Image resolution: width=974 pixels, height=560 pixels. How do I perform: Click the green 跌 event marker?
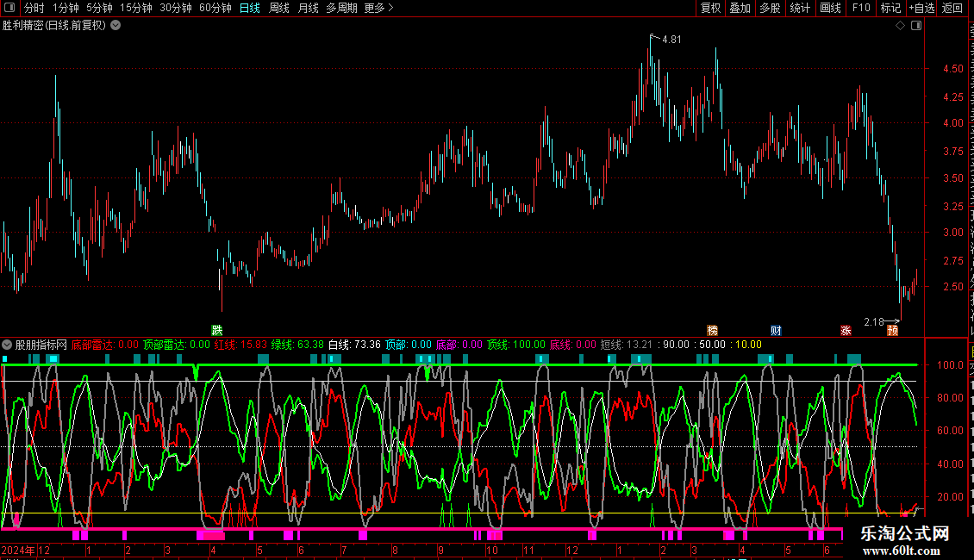[x=217, y=330]
